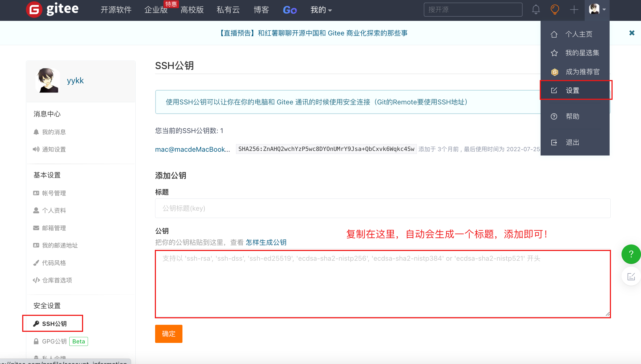Click the bell icon beside 我的消息

(x=36, y=132)
